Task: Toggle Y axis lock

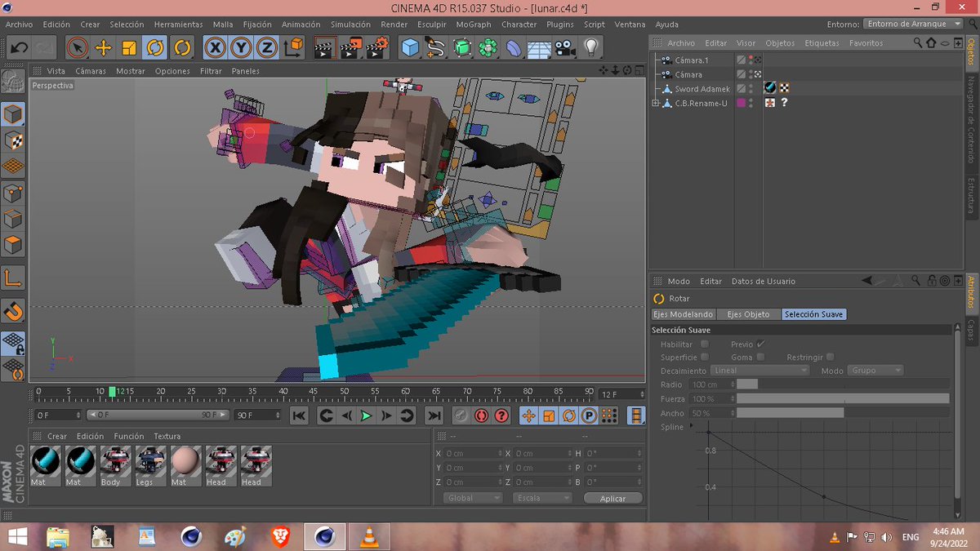Action: point(241,47)
